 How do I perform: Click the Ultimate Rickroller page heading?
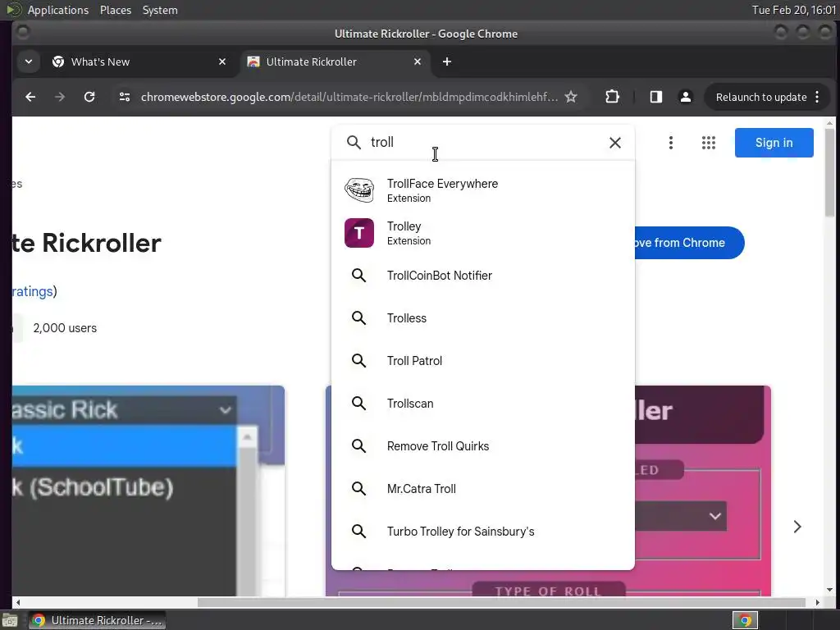click(87, 243)
